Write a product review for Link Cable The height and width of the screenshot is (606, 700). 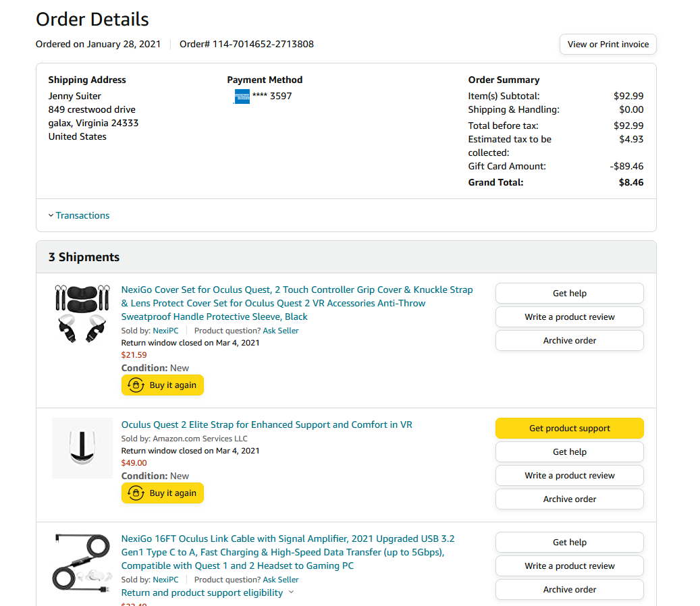[569, 566]
